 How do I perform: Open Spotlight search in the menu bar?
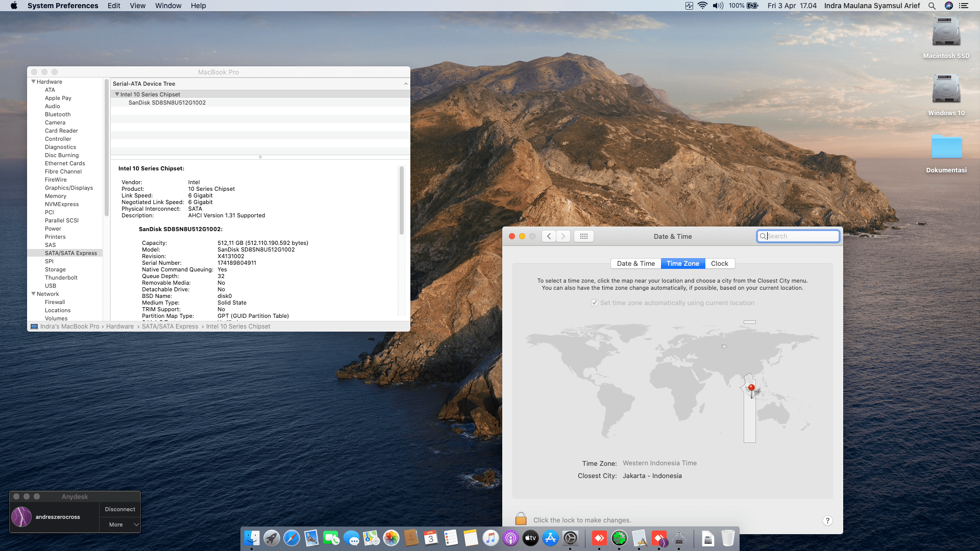point(932,6)
